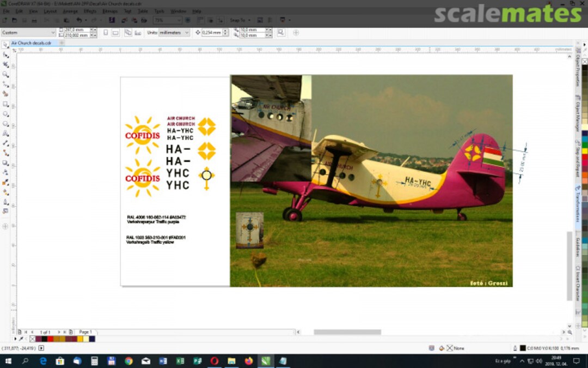Screen dimensions: 588x368
Task: Select the Ellipse tool in the toolbox
Action: point(5,114)
